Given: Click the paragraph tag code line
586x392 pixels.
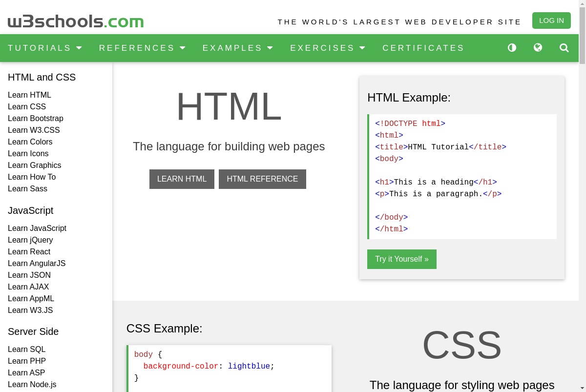Looking at the screenshot, I should pos(438,194).
